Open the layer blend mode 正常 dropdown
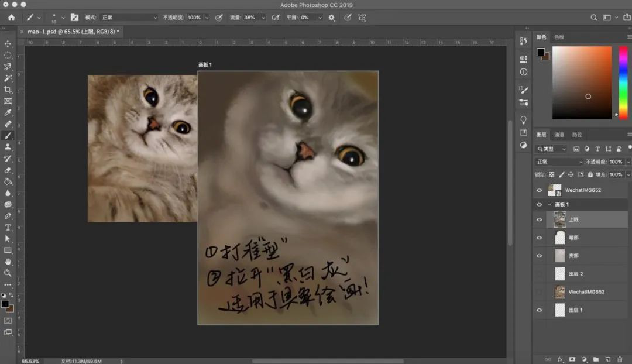This screenshot has width=632, height=364. [x=559, y=162]
